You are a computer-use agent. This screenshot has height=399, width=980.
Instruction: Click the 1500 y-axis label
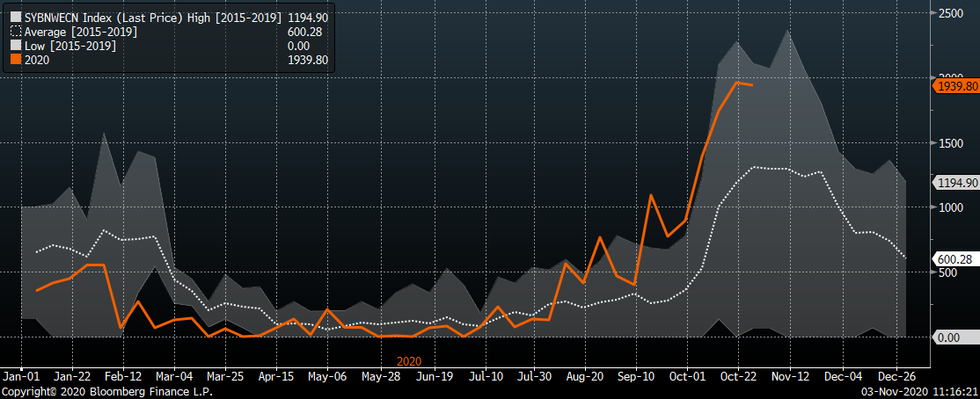(952, 143)
